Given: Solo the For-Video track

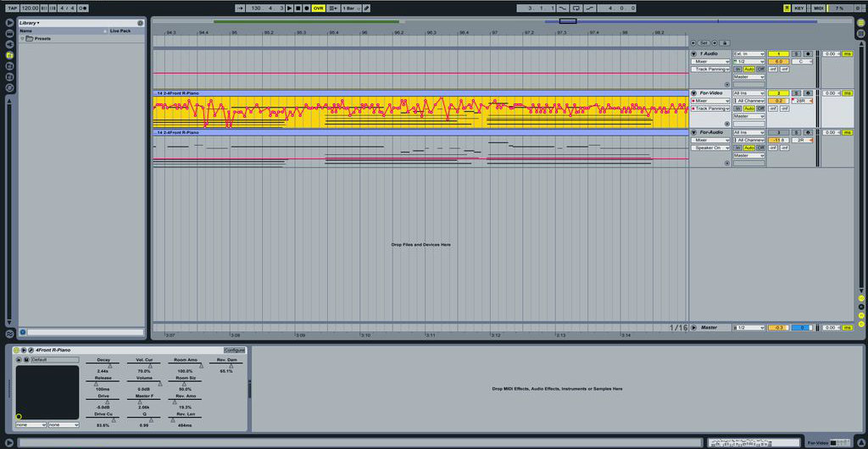Looking at the screenshot, I should [x=796, y=93].
